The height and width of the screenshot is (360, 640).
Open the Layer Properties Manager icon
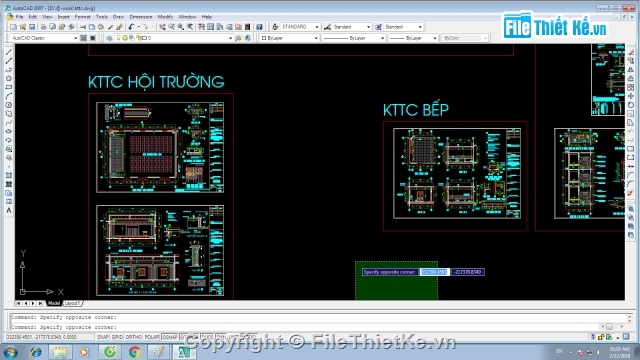tap(109, 38)
